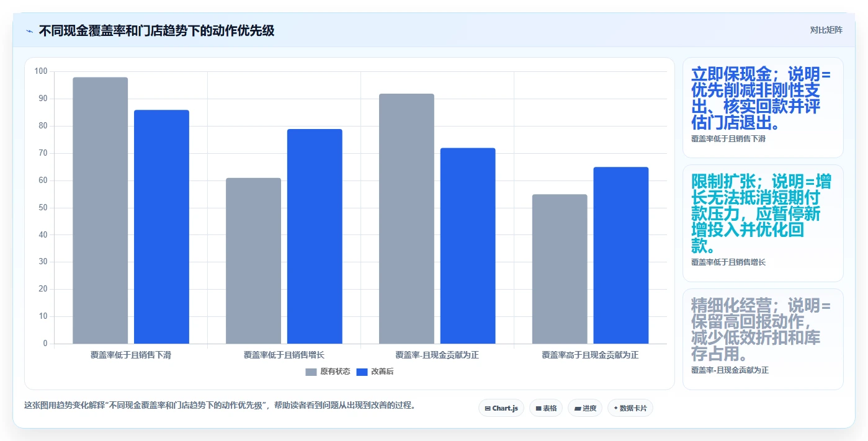Select the 进度 tag chip
Screen dimensions: 868x441
(x=585, y=408)
